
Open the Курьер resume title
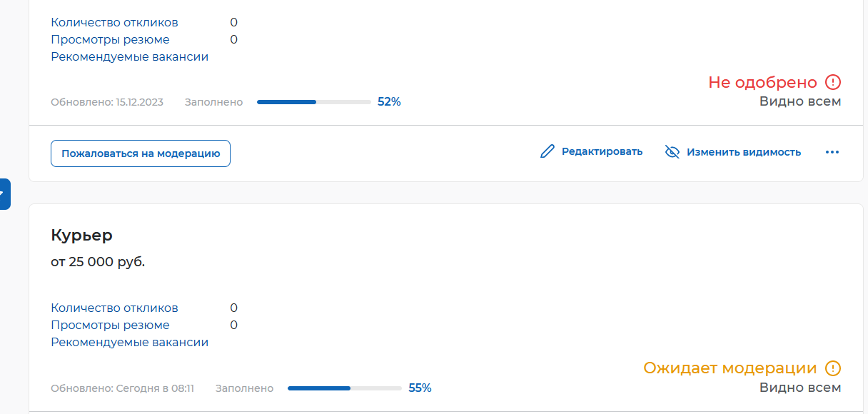tap(81, 235)
